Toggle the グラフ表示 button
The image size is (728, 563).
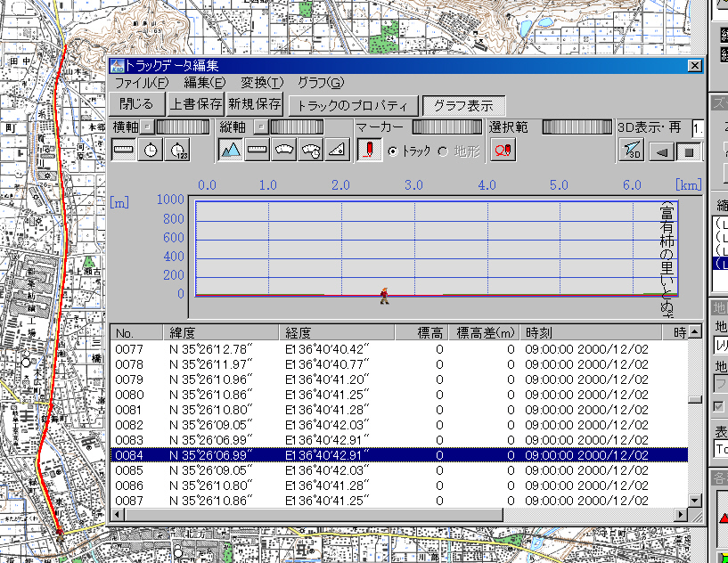(463, 105)
